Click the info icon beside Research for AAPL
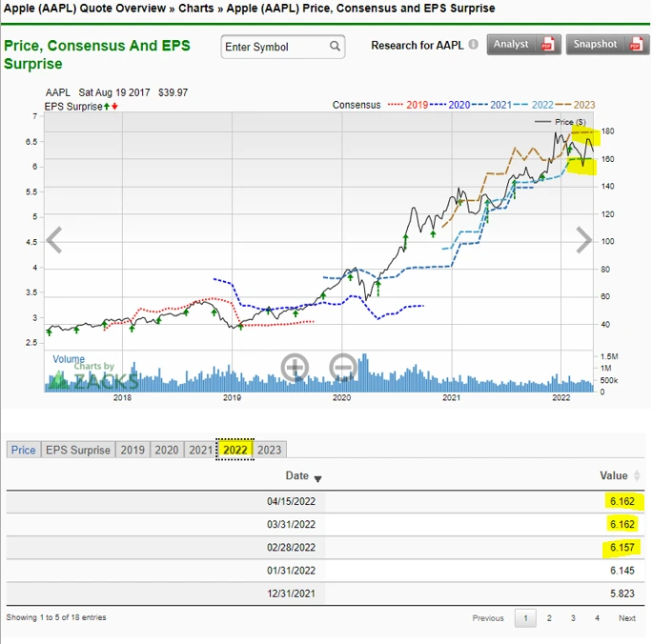 473,45
